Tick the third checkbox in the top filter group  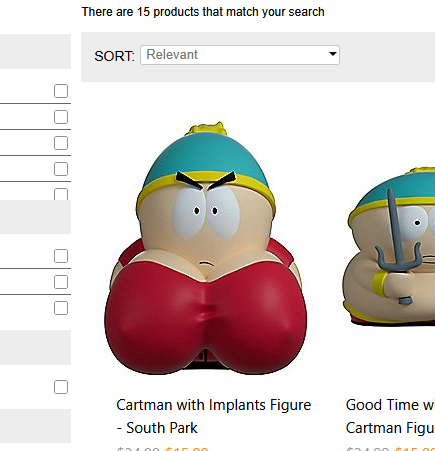[61, 143]
